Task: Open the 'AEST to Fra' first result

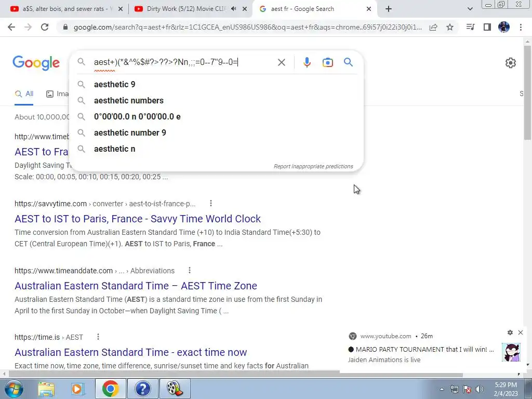Action: pos(42,152)
